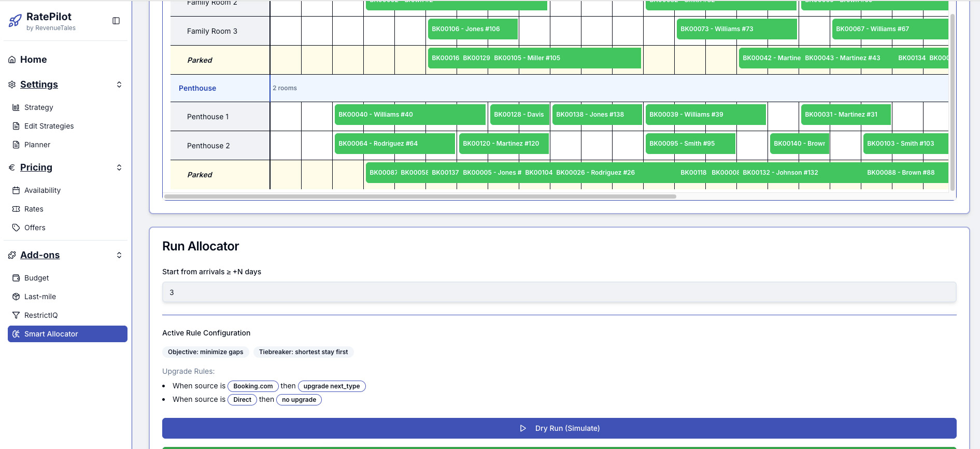Go to the Home page link

(x=33, y=60)
